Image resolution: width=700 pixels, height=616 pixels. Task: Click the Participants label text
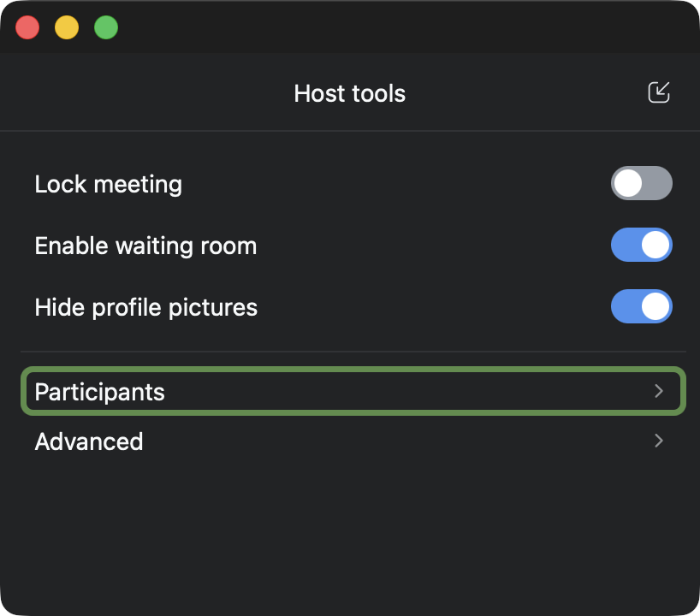click(99, 392)
